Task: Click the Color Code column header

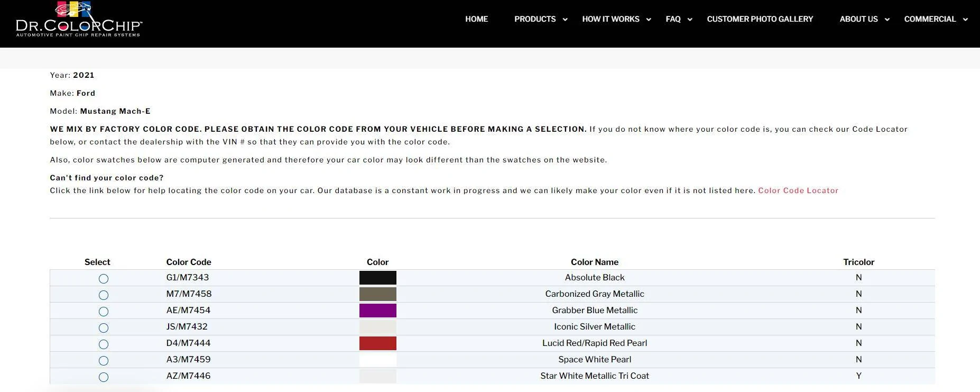Action: tap(189, 262)
